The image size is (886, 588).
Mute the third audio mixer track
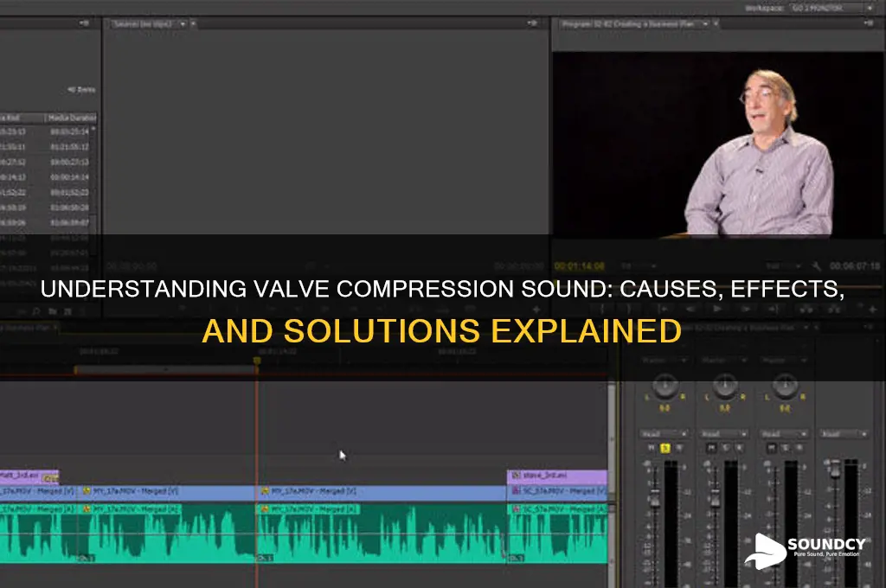tap(772, 448)
